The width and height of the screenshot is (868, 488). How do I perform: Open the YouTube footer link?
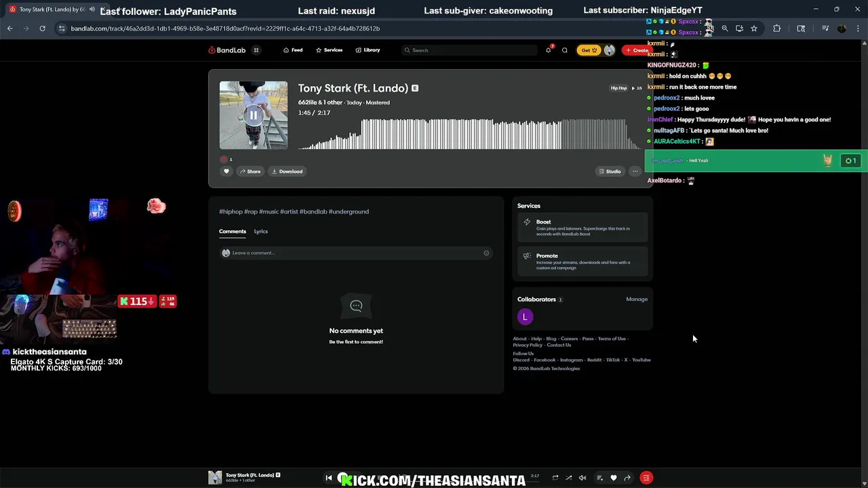641,360
